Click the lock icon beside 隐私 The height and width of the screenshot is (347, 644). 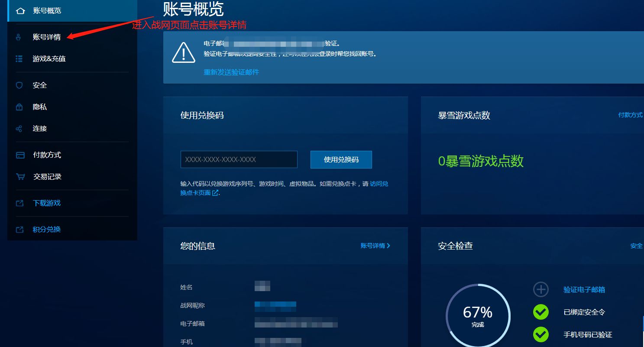19,107
